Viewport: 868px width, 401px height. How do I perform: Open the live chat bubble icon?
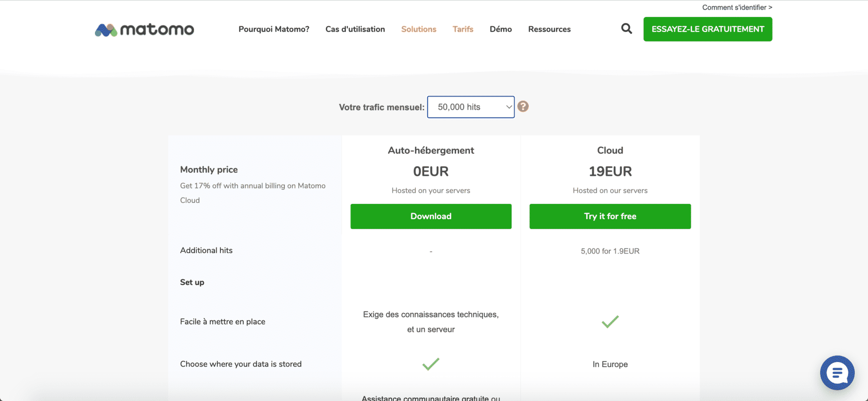(x=837, y=373)
